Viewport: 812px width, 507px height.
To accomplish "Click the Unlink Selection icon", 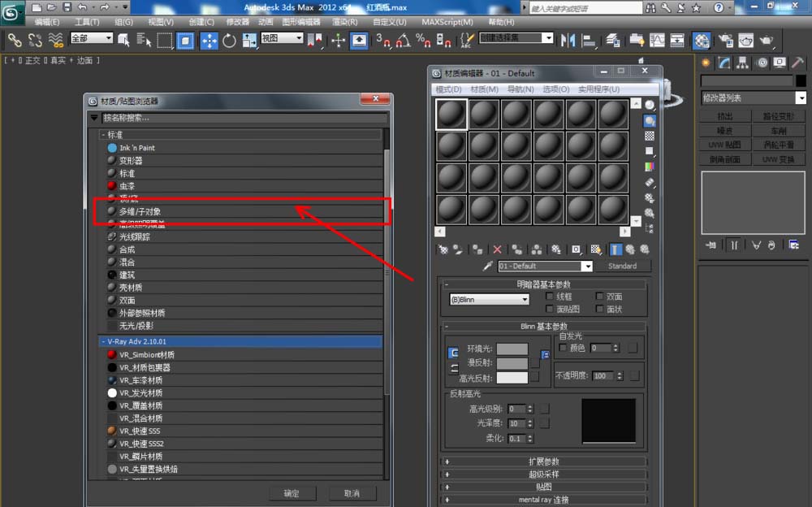I will [35, 41].
